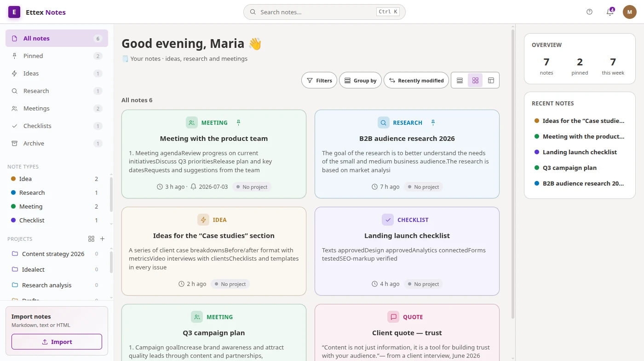The width and height of the screenshot is (644, 361).
Task: Open the Research section
Action: pos(57,91)
